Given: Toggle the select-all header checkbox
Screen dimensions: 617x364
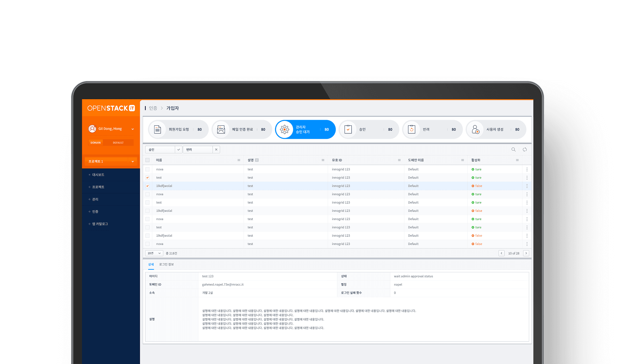Looking at the screenshot, I should click(x=148, y=160).
